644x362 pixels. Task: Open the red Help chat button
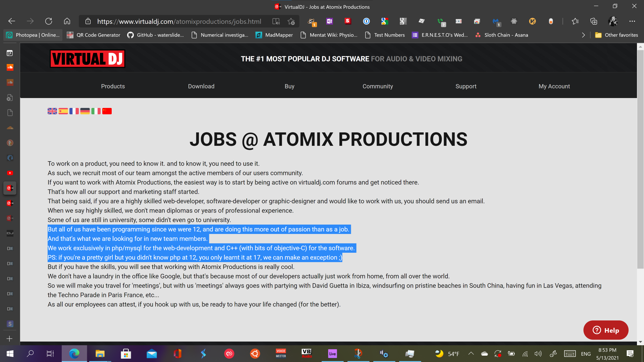click(606, 330)
